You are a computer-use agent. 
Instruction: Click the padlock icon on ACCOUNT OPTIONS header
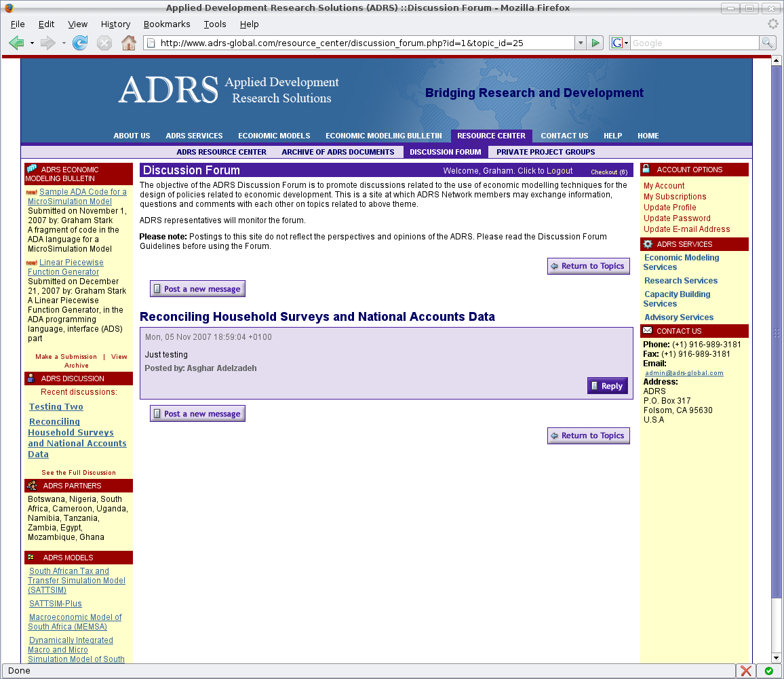(648, 169)
